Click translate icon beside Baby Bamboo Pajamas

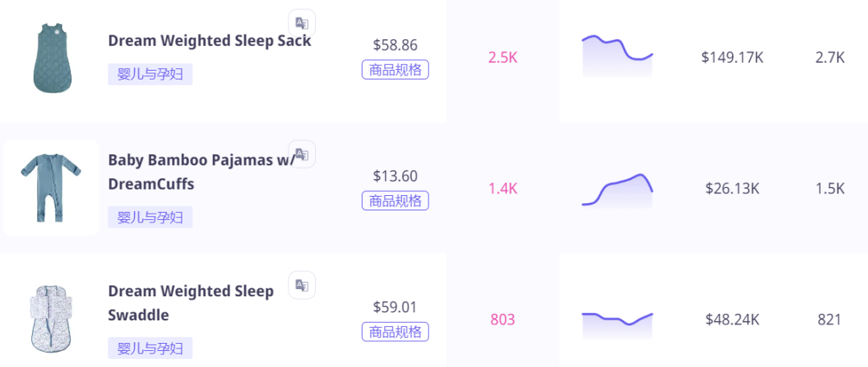[x=301, y=154]
